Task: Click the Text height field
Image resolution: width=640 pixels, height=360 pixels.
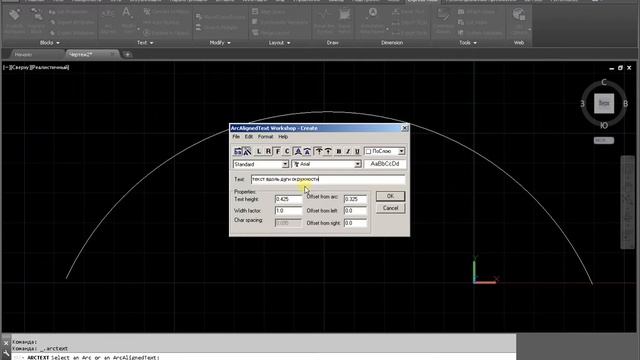Action: click(x=288, y=199)
